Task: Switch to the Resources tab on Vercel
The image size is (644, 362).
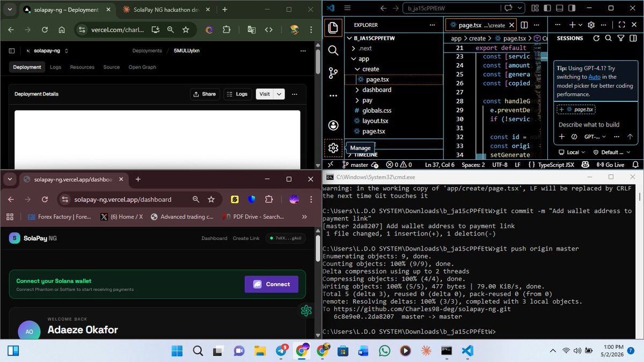Action: (82, 67)
